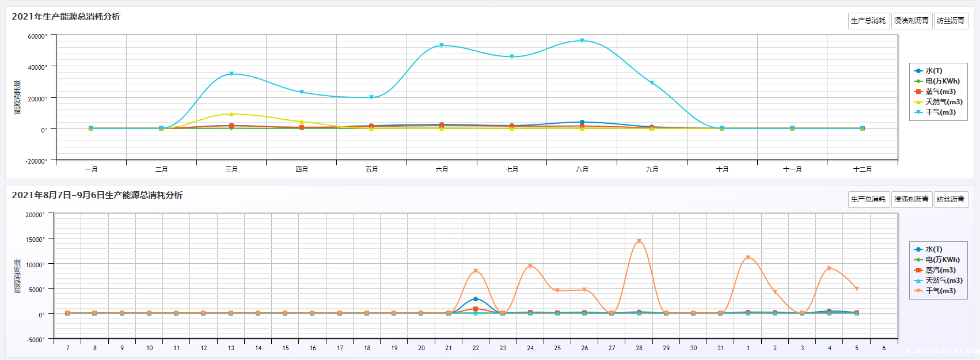Click blue 水 data point on day 22
This screenshot has height=360, width=980.
click(476, 299)
